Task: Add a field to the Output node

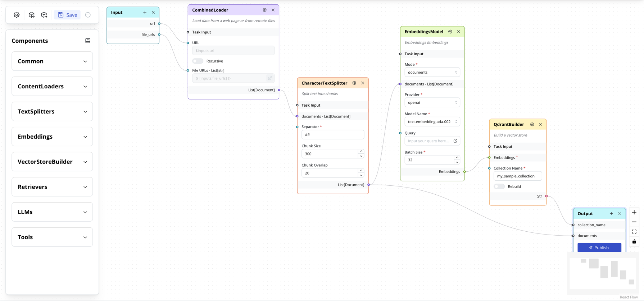Action: pyautogui.click(x=611, y=213)
